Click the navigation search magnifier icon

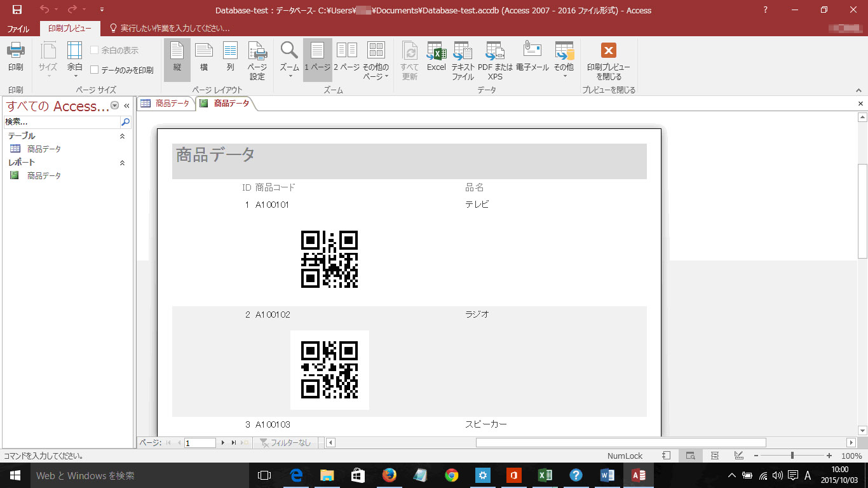(126, 122)
